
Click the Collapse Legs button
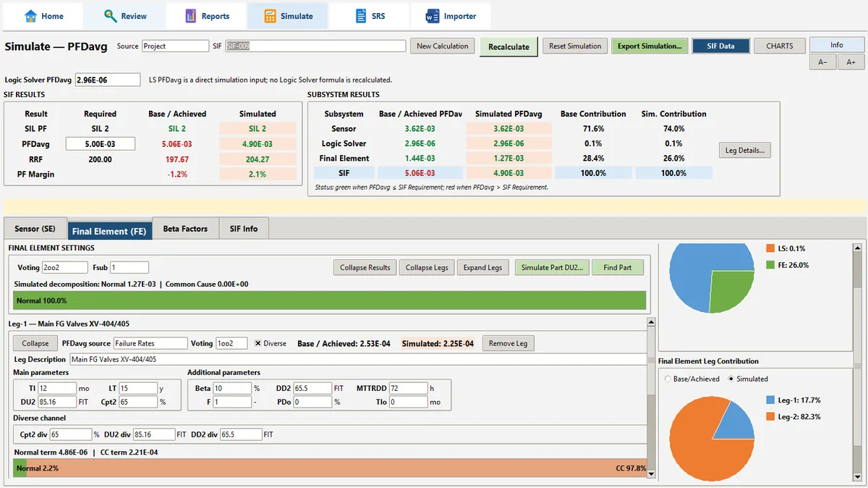(427, 267)
